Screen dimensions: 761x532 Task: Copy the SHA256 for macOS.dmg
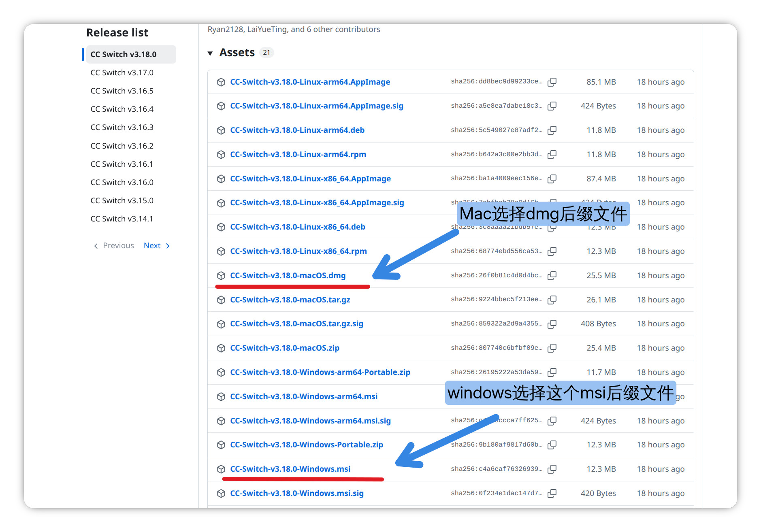click(552, 275)
